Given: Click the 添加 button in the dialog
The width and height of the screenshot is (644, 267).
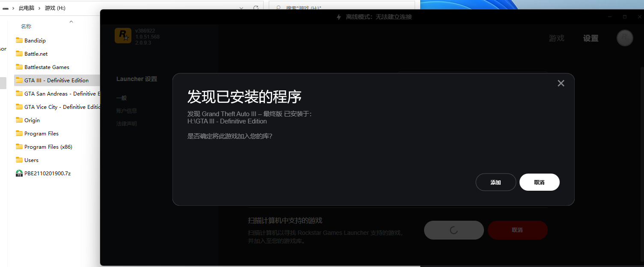Looking at the screenshot, I should [496, 182].
